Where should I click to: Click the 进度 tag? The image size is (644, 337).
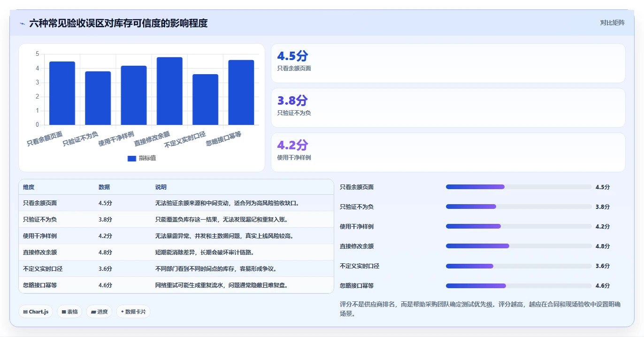click(x=99, y=312)
